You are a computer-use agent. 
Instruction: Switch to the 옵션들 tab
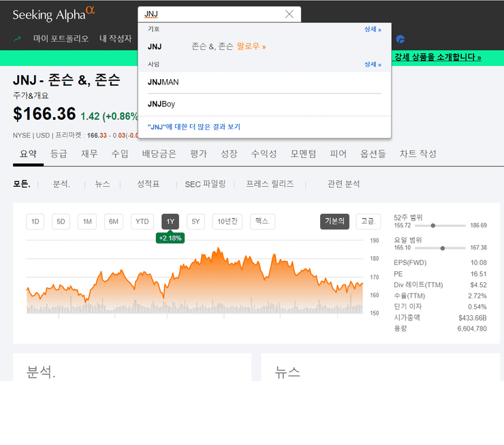(x=373, y=154)
